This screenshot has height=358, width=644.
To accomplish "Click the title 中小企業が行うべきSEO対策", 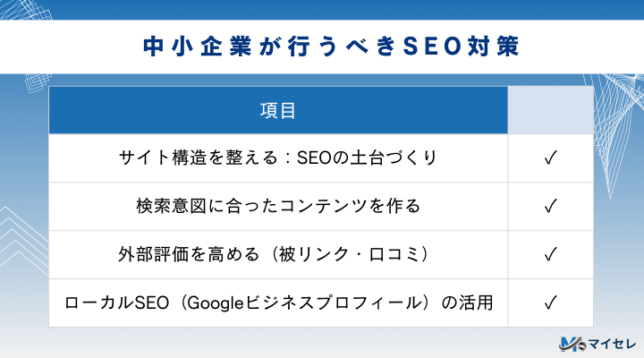I will click(x=321, y=47).
